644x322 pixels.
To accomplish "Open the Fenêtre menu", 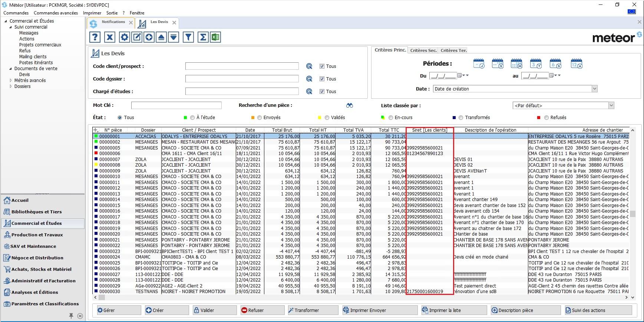I will [x=137, y=13].
